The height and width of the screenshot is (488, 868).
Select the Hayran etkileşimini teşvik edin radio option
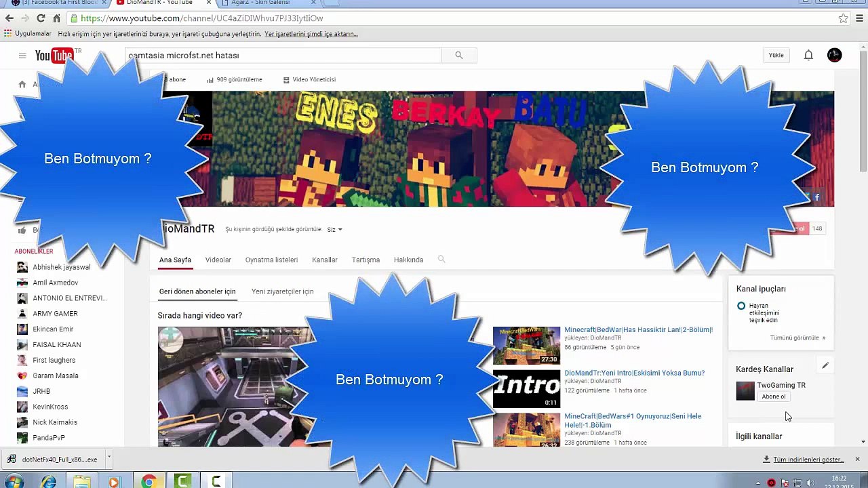[741, 306]
